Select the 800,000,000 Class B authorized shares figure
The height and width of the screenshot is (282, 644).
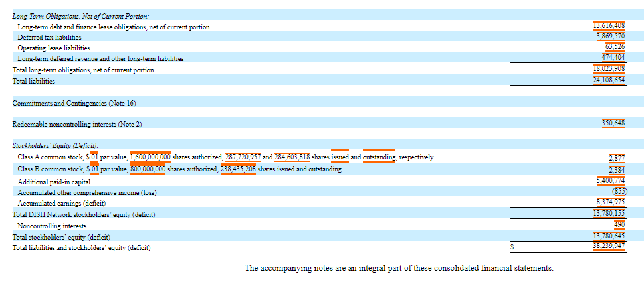[x=148, y=169]
